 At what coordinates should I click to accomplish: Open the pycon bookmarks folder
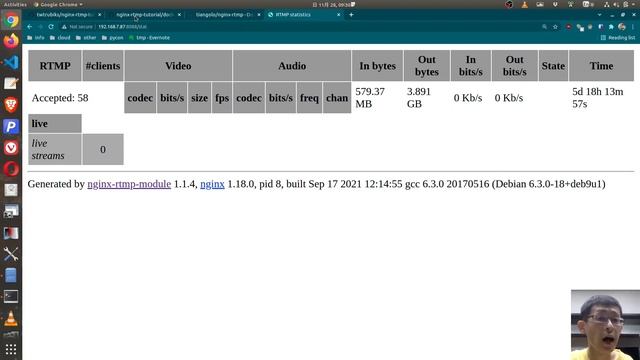coord(112,38)
